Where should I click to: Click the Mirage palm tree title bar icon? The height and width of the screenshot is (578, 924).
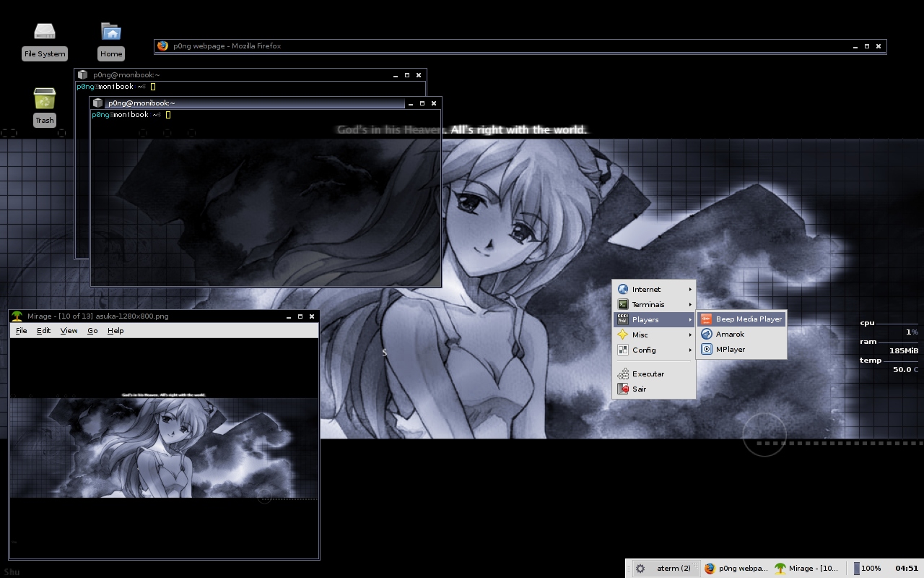click(x=17, y=316)
